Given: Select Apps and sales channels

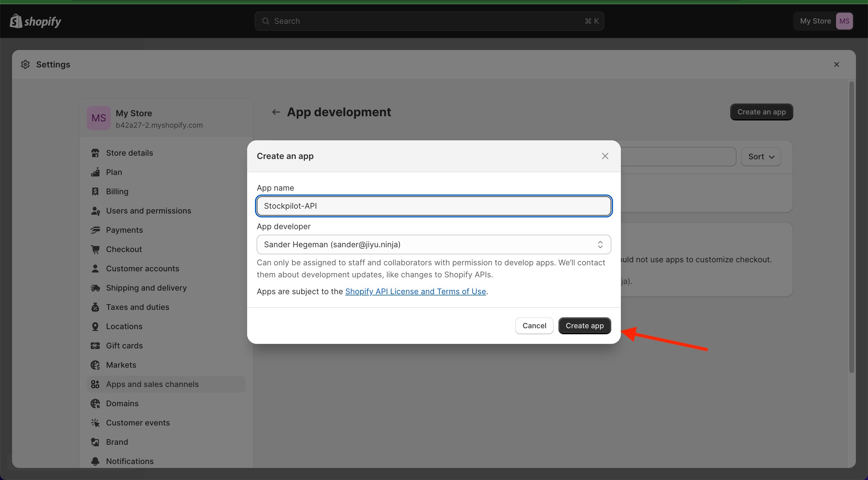Looking at the screenshot, I should [x=166, y=384].
